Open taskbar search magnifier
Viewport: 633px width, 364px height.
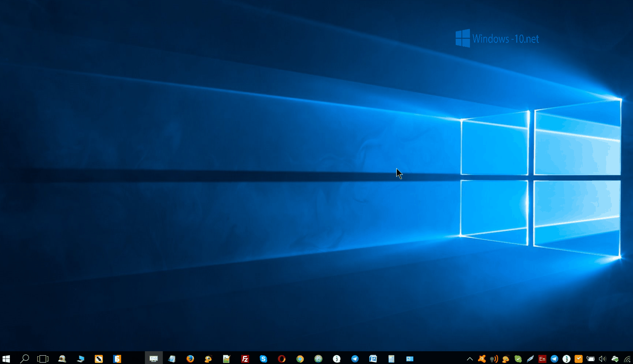tap(24, 359)
